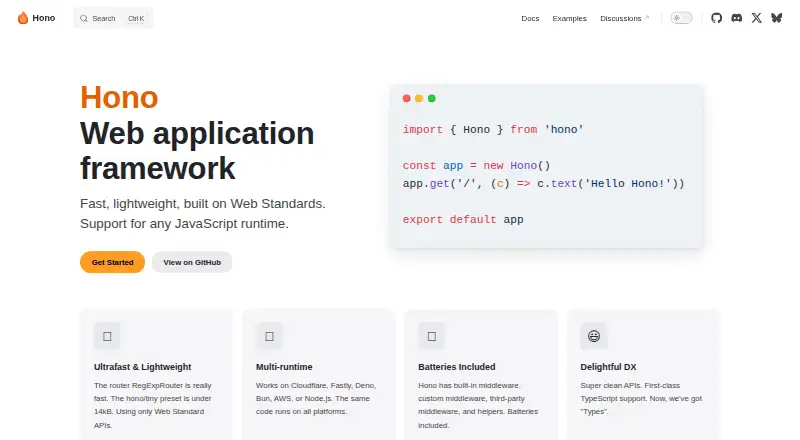Click 'Fast, lightweight, built on Web Standards.' tagline

[x=203, y=204]
